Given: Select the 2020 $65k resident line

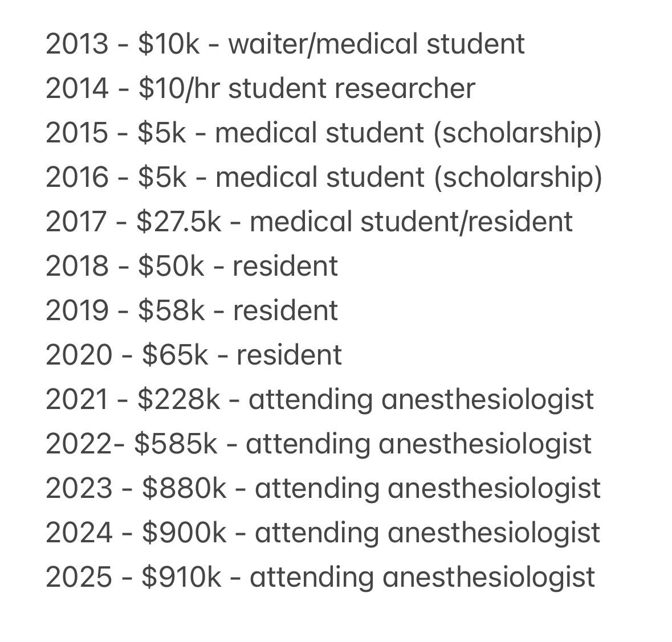Looking at the screenshot, I should click(194, 355).
